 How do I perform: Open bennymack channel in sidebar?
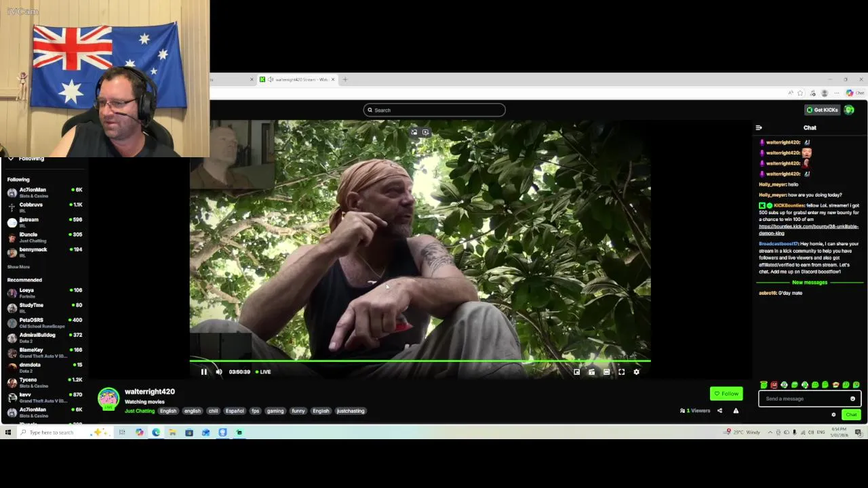tap(45, 252)
